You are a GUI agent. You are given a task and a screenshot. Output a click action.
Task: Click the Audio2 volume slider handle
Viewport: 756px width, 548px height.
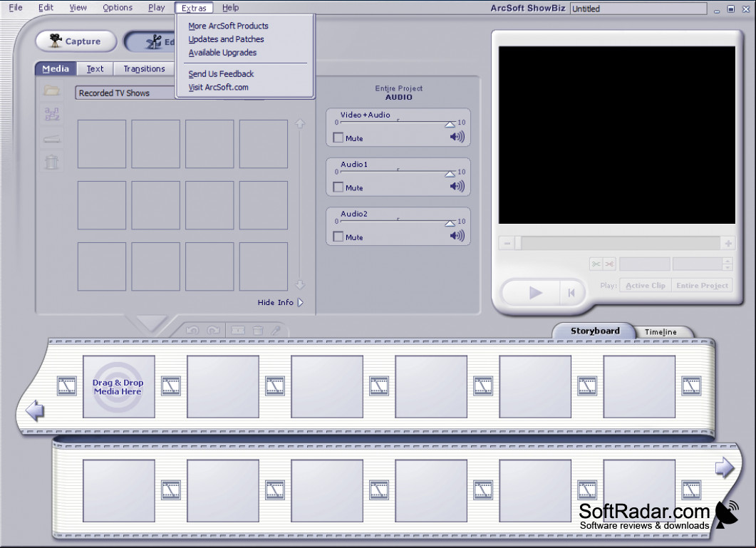coord(450,223)
